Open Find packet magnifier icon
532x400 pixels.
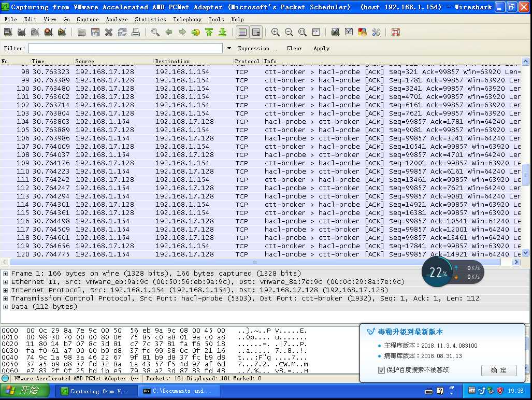(x=155, y=32)
